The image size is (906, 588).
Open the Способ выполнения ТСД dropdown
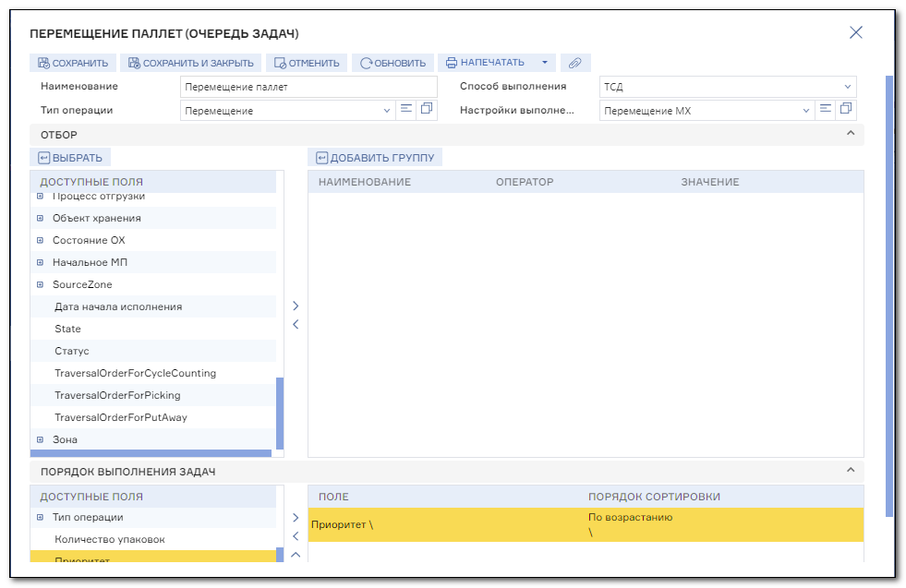728,87
